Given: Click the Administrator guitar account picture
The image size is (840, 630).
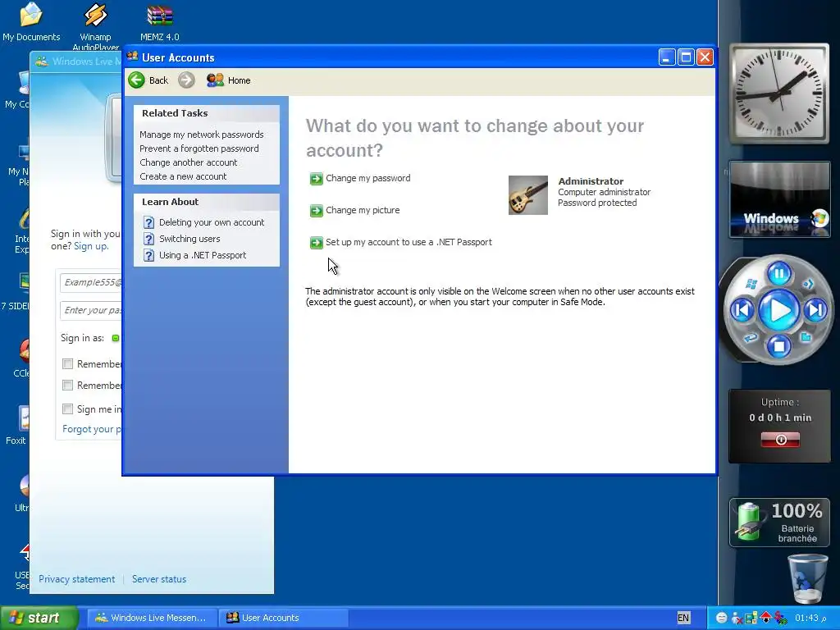Looking at the screenshot, I should tap(527, 195).
